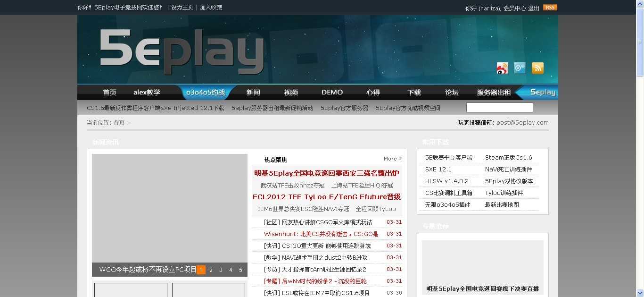Click the RSS badge in top bar
The image size is (644, 297).
tap(550, 8)
